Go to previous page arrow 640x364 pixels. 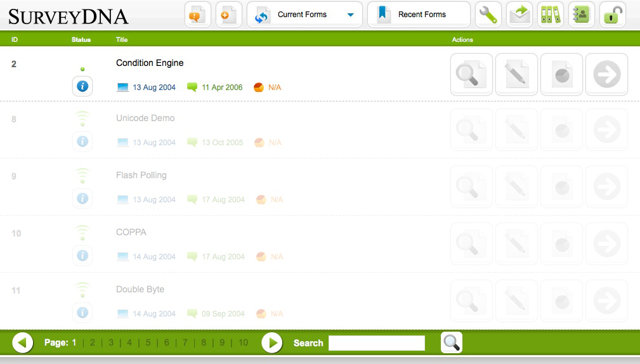(23, 343)
